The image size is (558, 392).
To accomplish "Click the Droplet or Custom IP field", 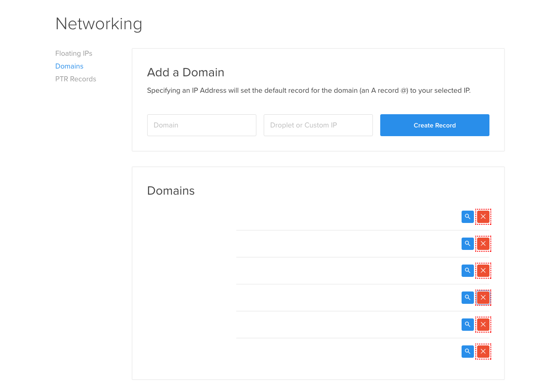I will [318, 125].
